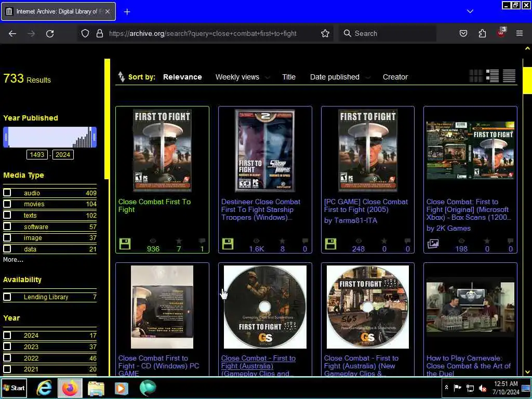
Task: Expand More... media type options
Action: [x=13, y=260]
